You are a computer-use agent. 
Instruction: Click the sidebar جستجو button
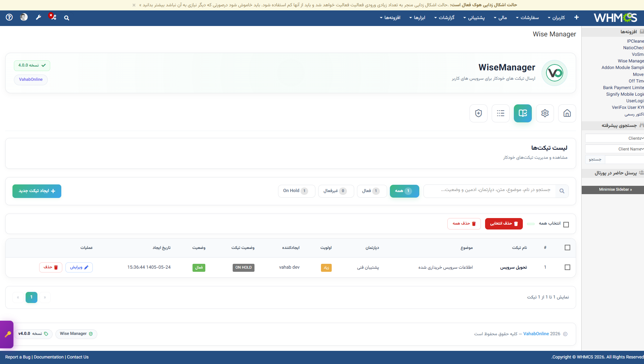point(595,159)
